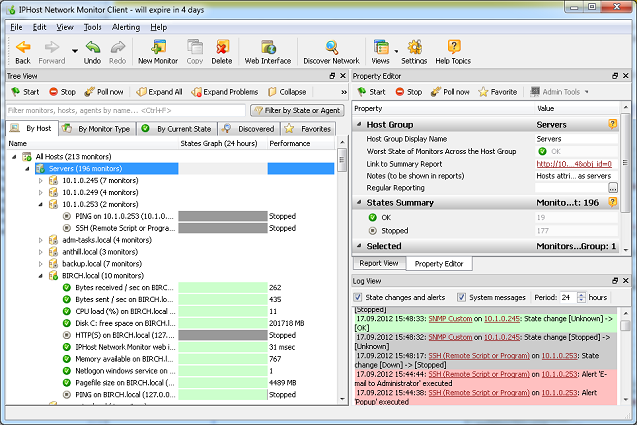This screenshot has height=425, width=637.
Task: Switch to the Discovered tab
Action: click(249, 129)
